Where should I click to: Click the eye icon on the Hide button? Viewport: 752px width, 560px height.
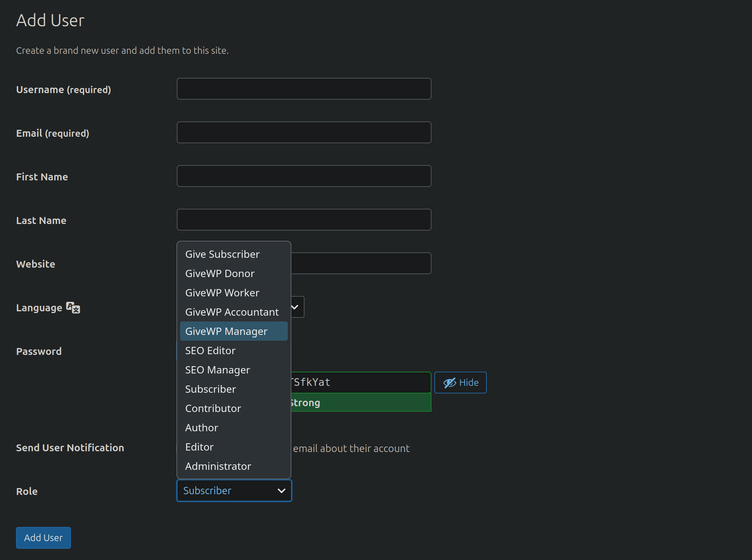tap(450, 382)
